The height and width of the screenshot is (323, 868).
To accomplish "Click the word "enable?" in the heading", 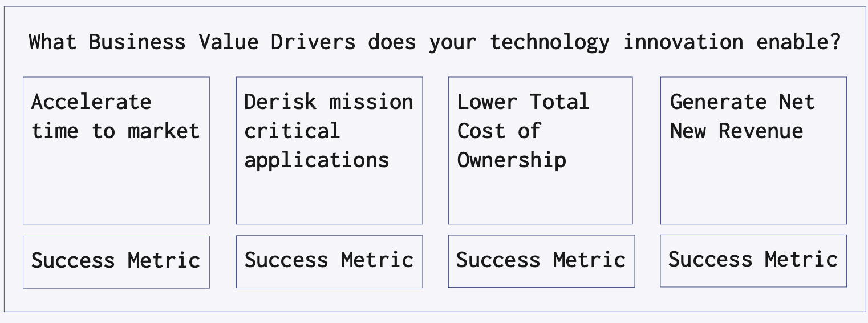I will pyautogui.click(x=798, y=42).
